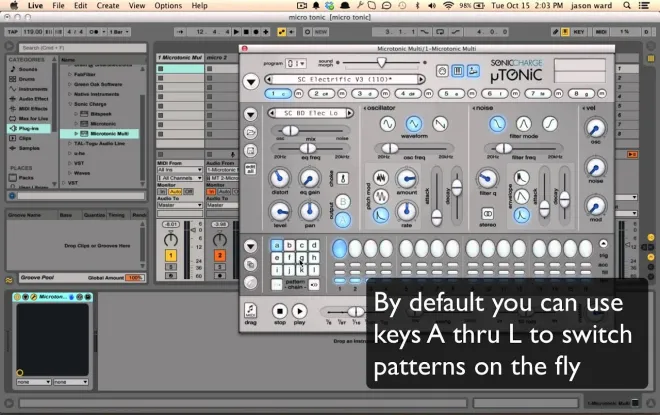
Task: Select pattern b
Action: [x=289, y=245]
